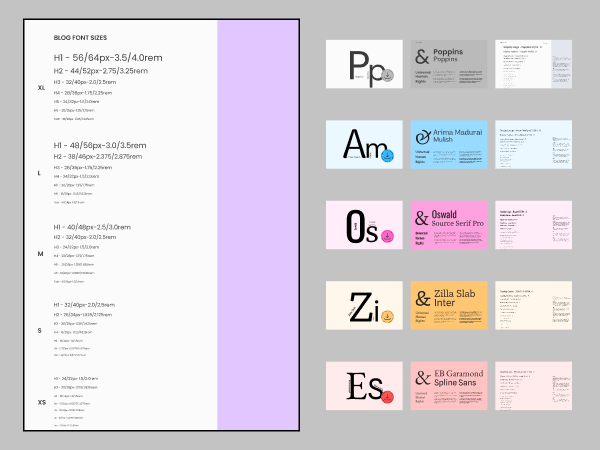Viewport: 600px width, 450px height.
Task: Click the 'Inter' subtitle text
Action: point(444,303)
